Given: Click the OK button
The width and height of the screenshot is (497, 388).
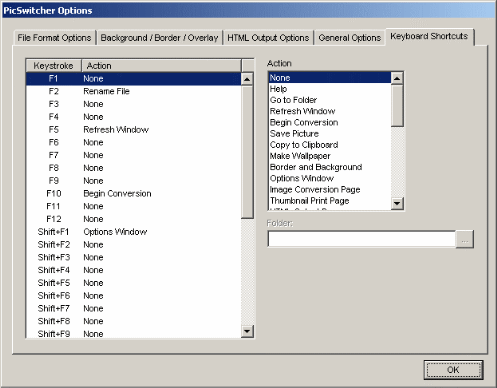Looking at the screenshot, I should pyautogui.click(x=453, y=370).
